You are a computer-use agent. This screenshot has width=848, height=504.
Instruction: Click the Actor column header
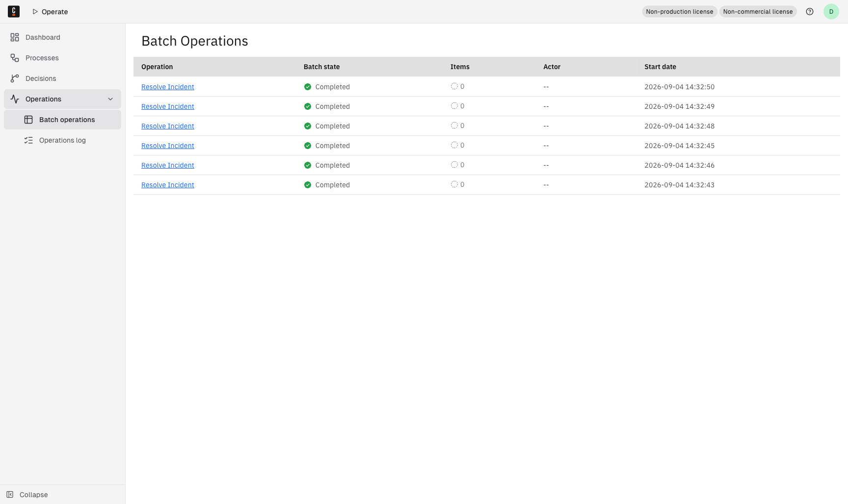coord(552,67)
